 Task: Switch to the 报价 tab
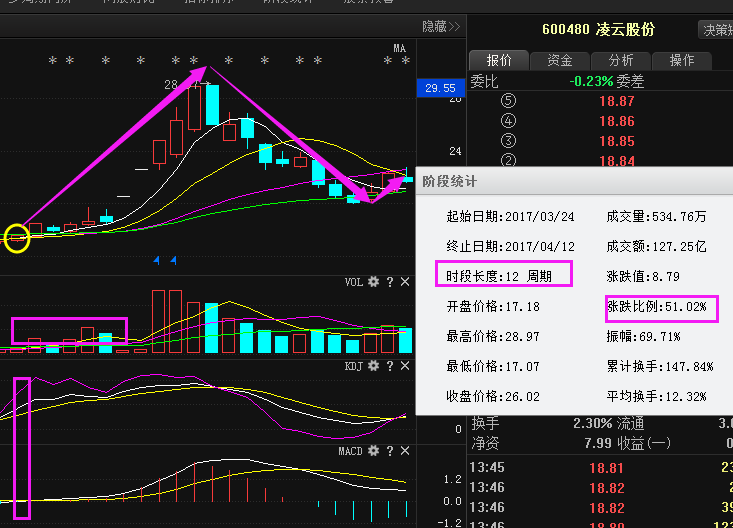[499, 60]
